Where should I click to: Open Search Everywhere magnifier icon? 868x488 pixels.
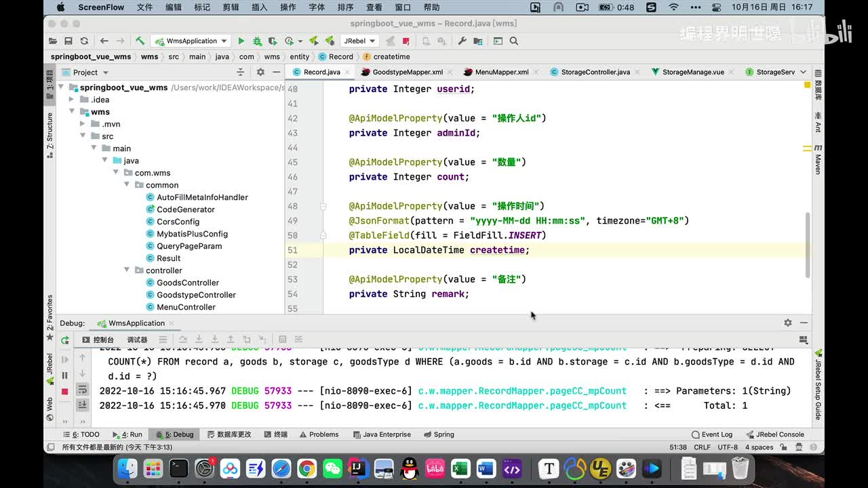click(513, 41)
